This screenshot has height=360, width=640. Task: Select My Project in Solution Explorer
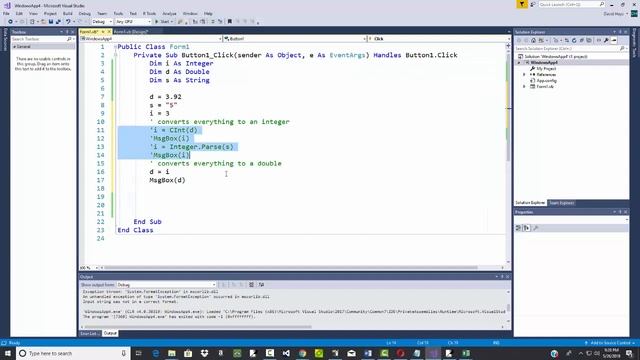coord(546,69)
